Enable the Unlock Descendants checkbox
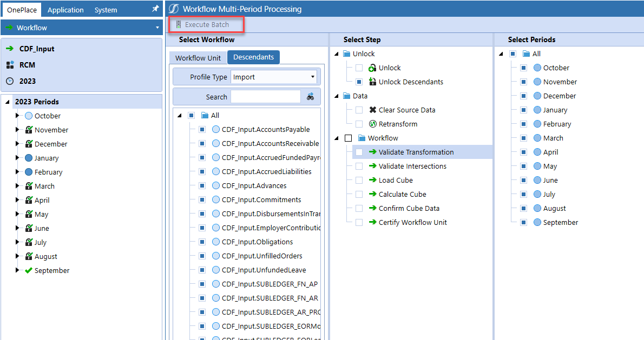The height and width of the screenshot is (340, 644). click(x=359, y=82)
